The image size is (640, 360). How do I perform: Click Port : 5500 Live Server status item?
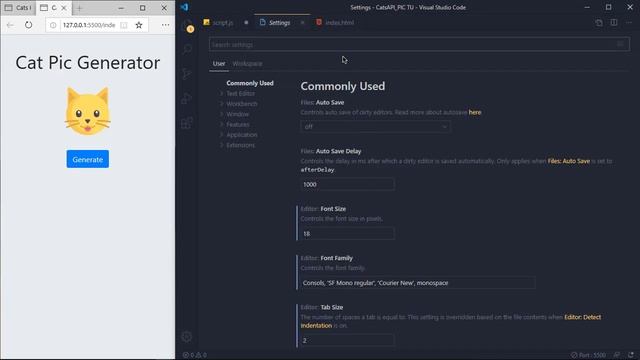[589, 355]
